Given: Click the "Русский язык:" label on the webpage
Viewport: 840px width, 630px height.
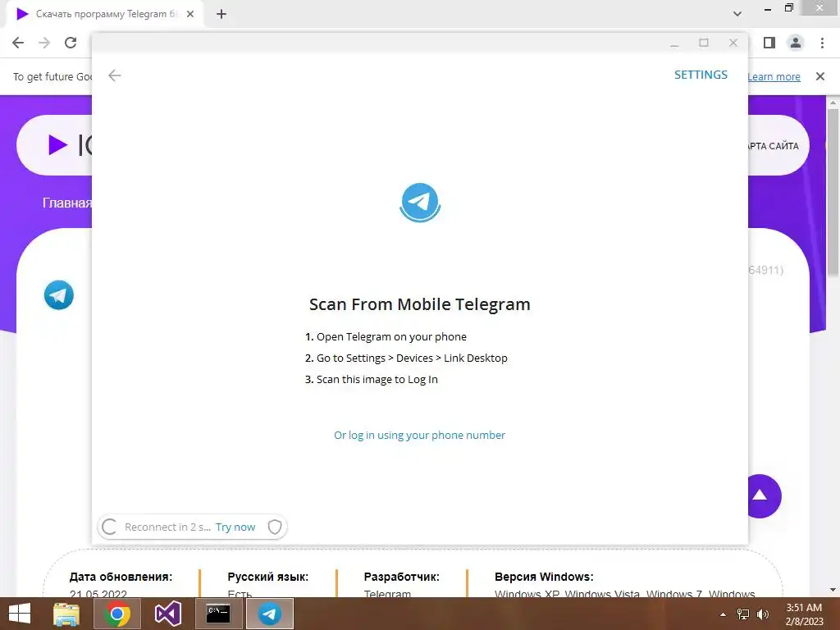Looking at the screenshot, I should pyautogui.click(x=268, y=577).
